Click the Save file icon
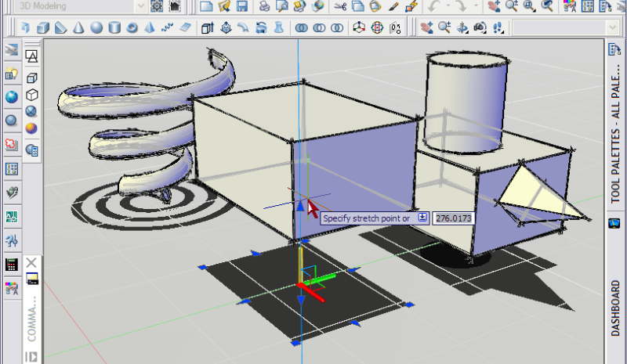Screen dimensions: 627x364 pyautogui.click(x=242, y=6)
